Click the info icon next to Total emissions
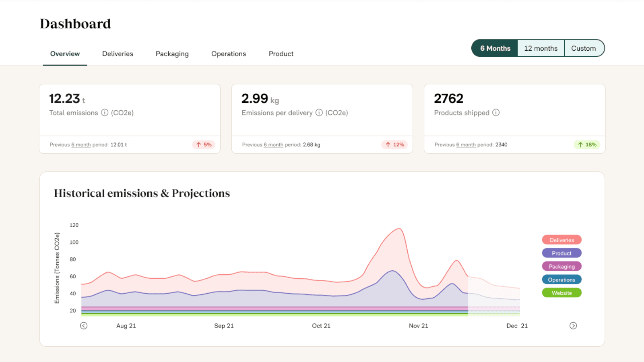This screenshot has height=362, width=644. [105, 113]
